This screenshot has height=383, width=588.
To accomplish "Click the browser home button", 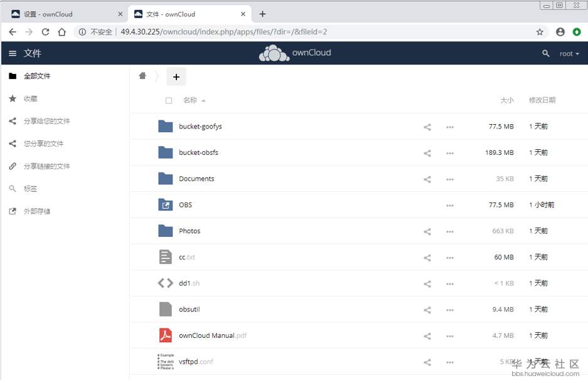I will pos(62,32).
